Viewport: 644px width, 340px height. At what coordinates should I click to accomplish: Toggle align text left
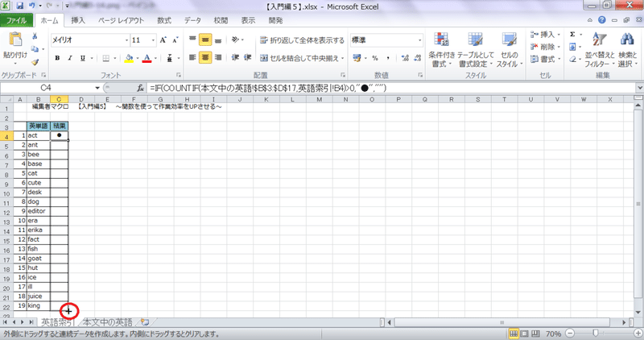coord(192,57)
